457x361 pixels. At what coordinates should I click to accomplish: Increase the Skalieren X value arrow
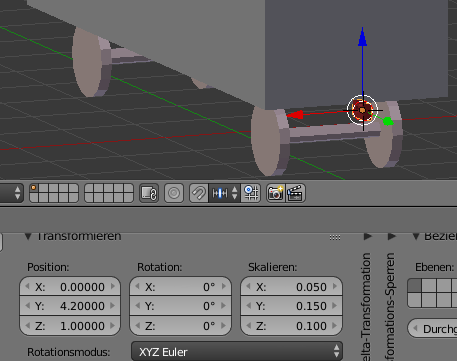click(335, 286)
